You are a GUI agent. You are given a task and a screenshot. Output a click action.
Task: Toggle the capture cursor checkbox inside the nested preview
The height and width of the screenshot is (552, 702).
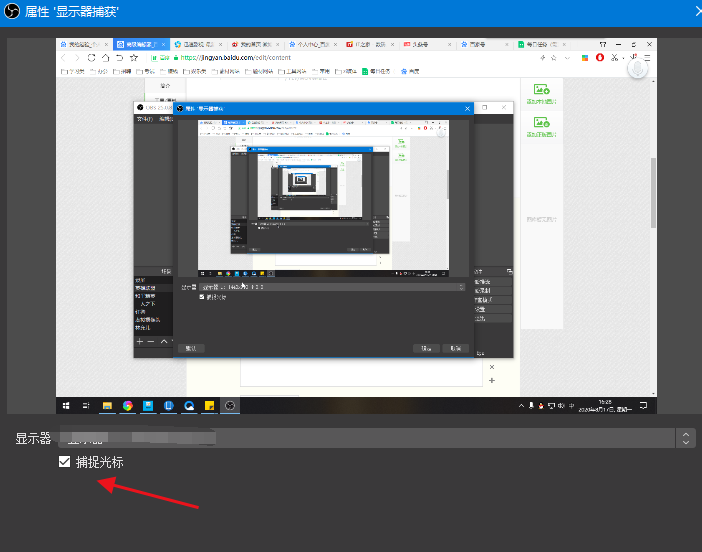[x=202, y=297]
